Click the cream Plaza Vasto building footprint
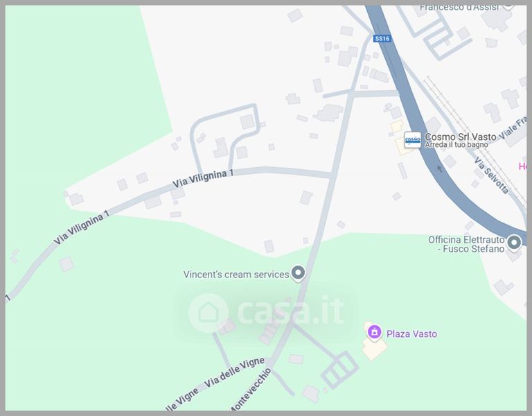 pyautogui.click(x=374, y=349)
